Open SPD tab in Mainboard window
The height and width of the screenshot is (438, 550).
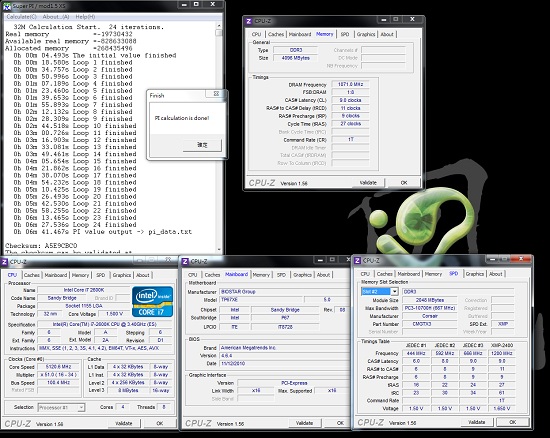click(x=281, y=275)
